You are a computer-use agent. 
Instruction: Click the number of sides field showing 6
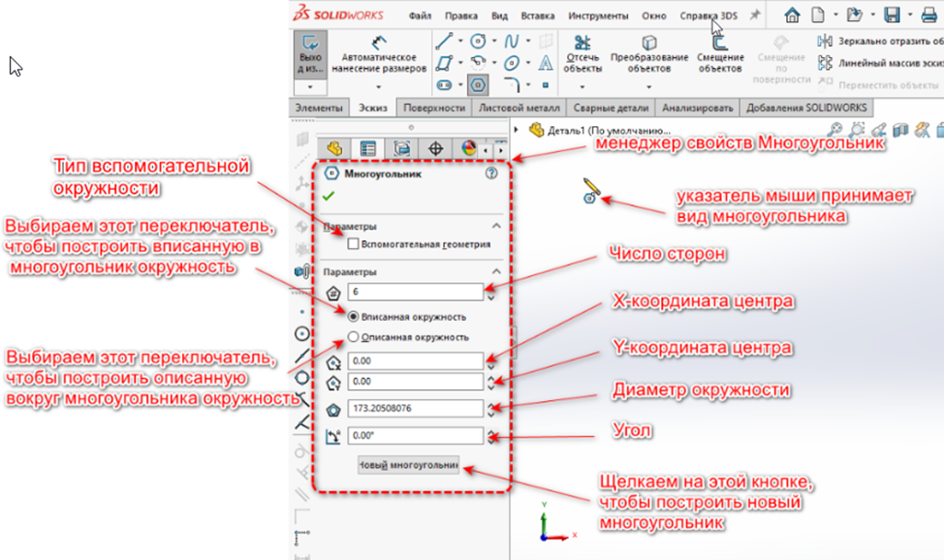(415, 292)
